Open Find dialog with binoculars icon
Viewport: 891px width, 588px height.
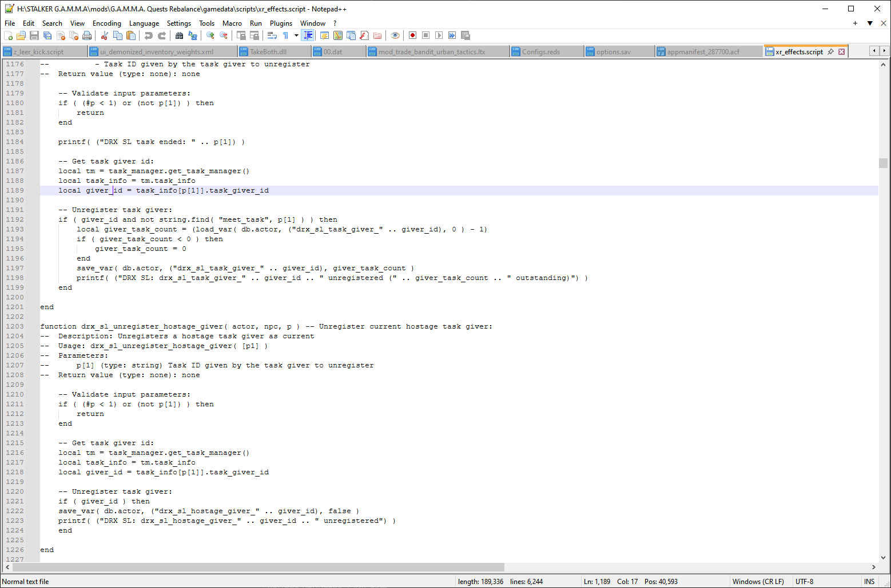pyautogui.click(x=180, y=35)
